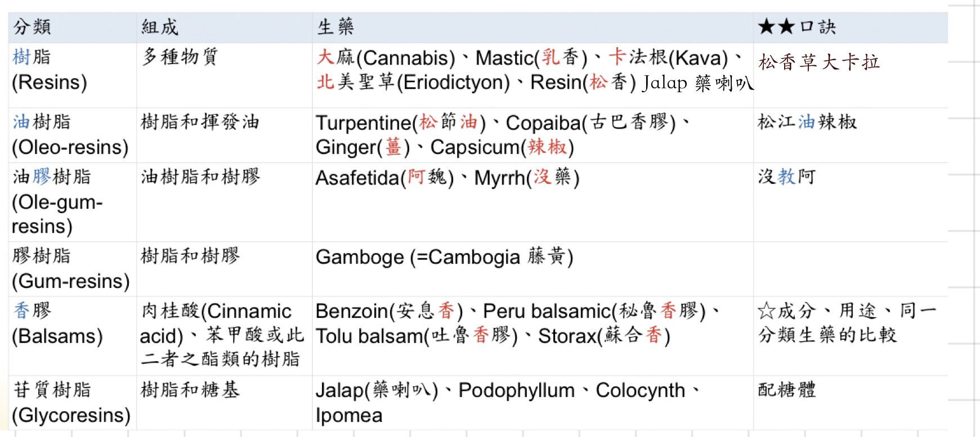The height and width of the screenshot is (437, 980).
Task: Click the Gamboge (=Cambogia 藤黃) cell
Action: (444, 257)
